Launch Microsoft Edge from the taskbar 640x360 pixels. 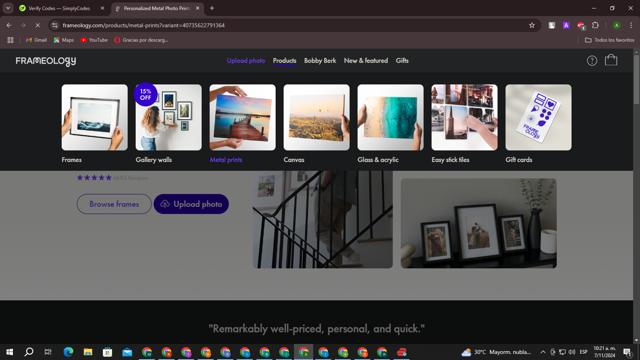click(68, 352)
